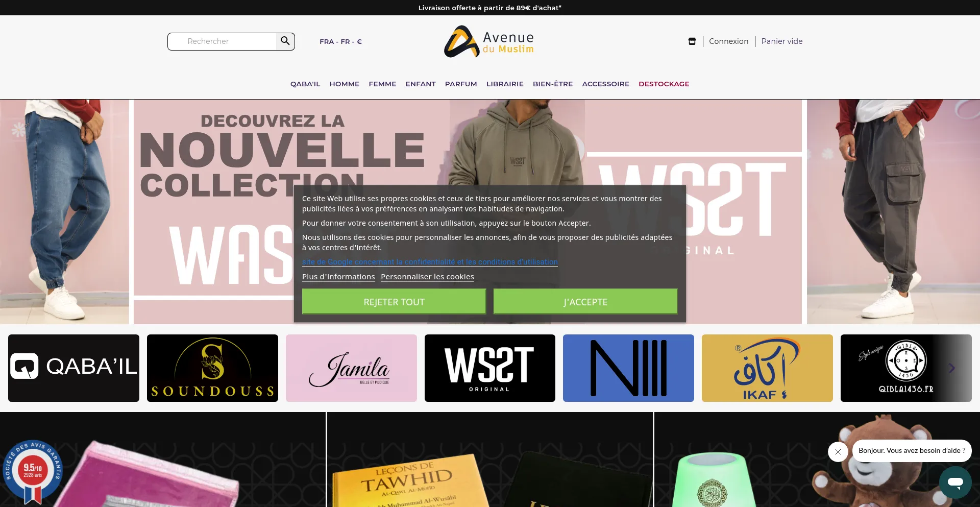Open the ACCESSOIRE menu
The width and height of the screenshot is (980, 507).
pyautogui.click(x=606, y=84)
